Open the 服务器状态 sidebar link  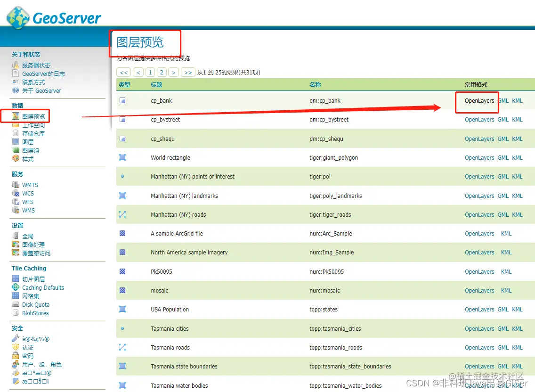point(36,65)
